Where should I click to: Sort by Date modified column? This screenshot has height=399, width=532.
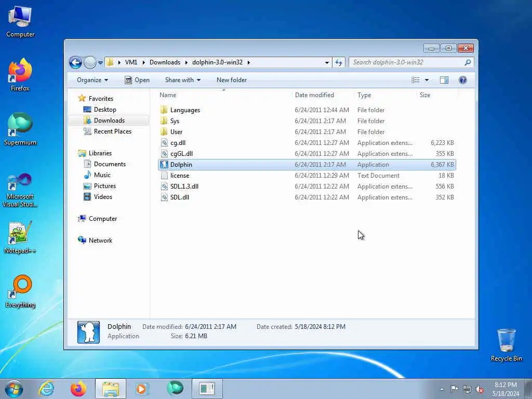pyautogui.click(x=322, y=95)
